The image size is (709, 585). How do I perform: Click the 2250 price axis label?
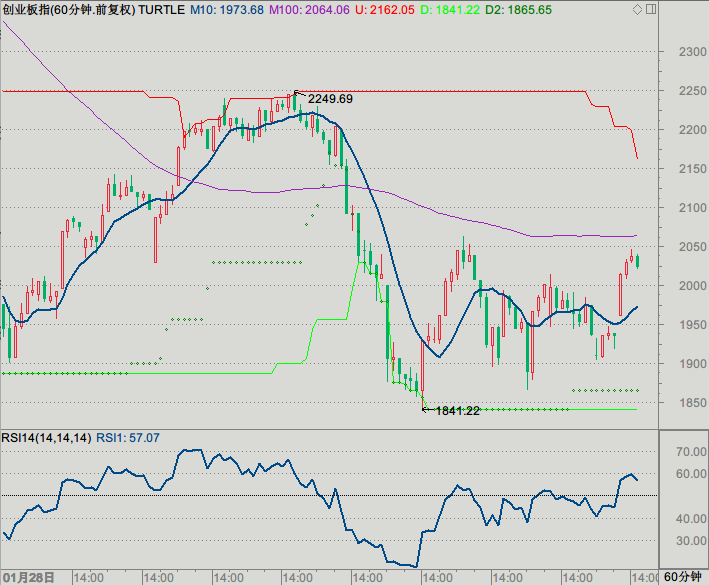pyautogui.click(x=692, y=91)
